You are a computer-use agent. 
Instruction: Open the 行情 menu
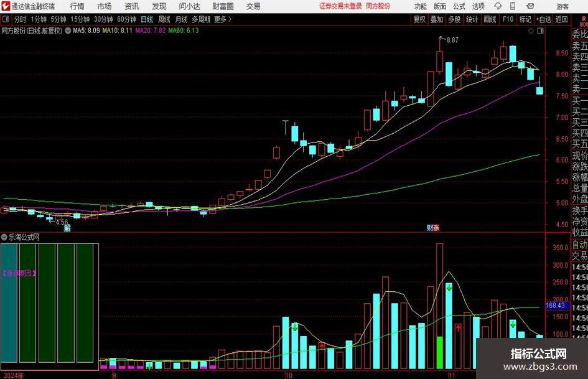(x=77, y=6)
